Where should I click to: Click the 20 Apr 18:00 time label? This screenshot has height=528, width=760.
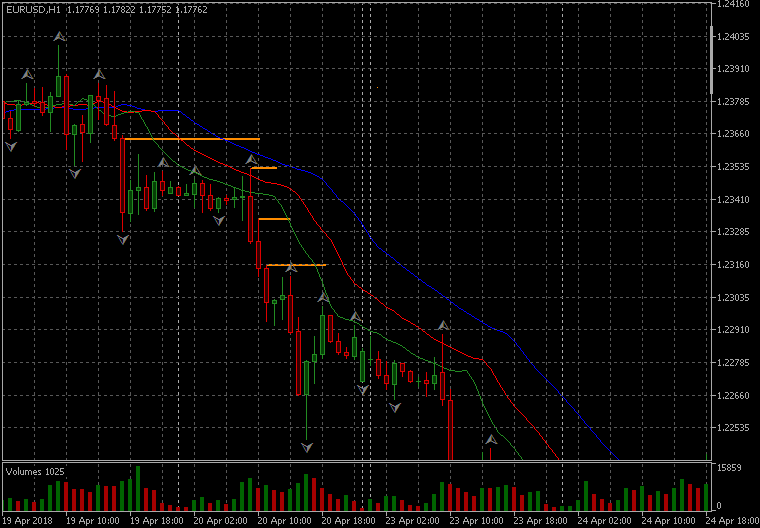[349, 520]
